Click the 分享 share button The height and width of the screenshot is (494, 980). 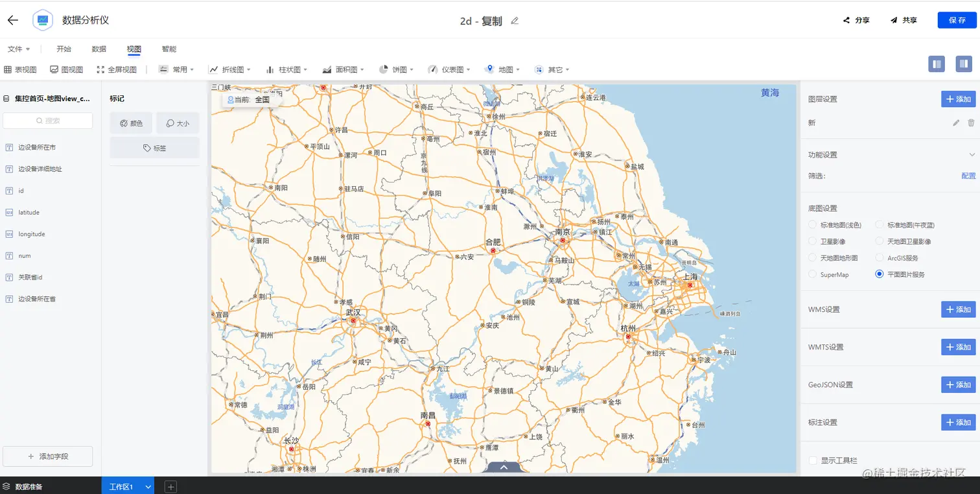click(x=856, y=20)
